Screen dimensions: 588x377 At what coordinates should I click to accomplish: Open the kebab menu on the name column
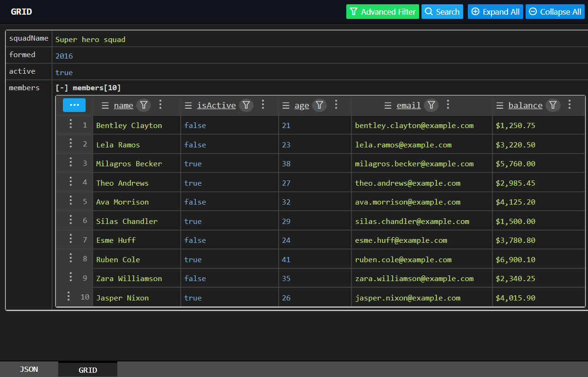(160, 105)
